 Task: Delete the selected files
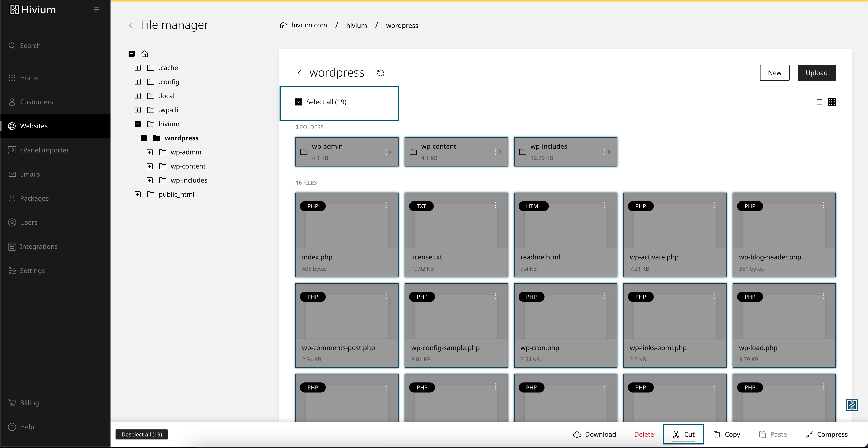tap(644, 434)
